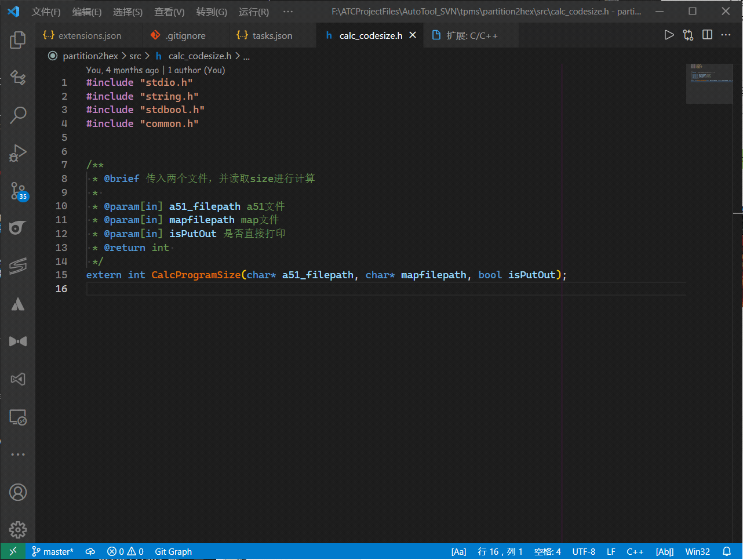Open More Actions ellipsis in editor toolbar
The height and width of the screenshot is (560, 743).
[x=726, y=35]
